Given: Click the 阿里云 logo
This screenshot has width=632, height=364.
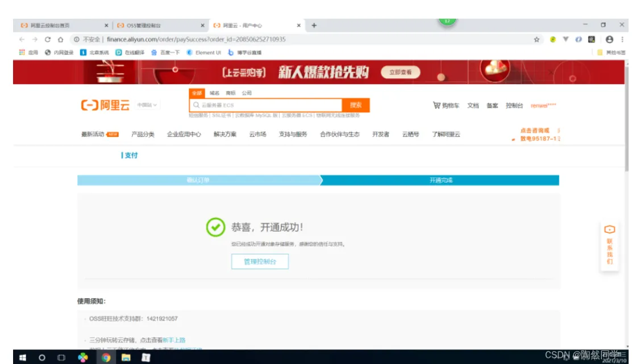Looking at the screenshot, I should (x=105, y=105).
